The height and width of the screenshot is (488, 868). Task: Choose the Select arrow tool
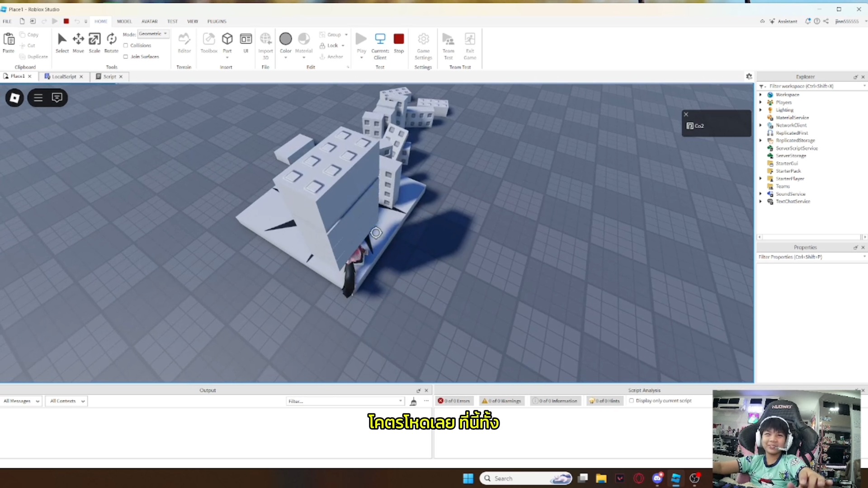62,43
